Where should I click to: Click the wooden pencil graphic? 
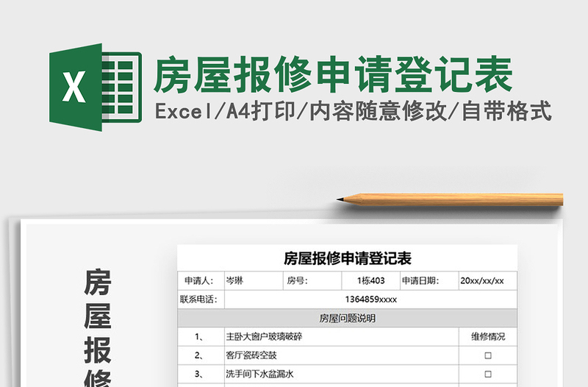coord(450,199)
